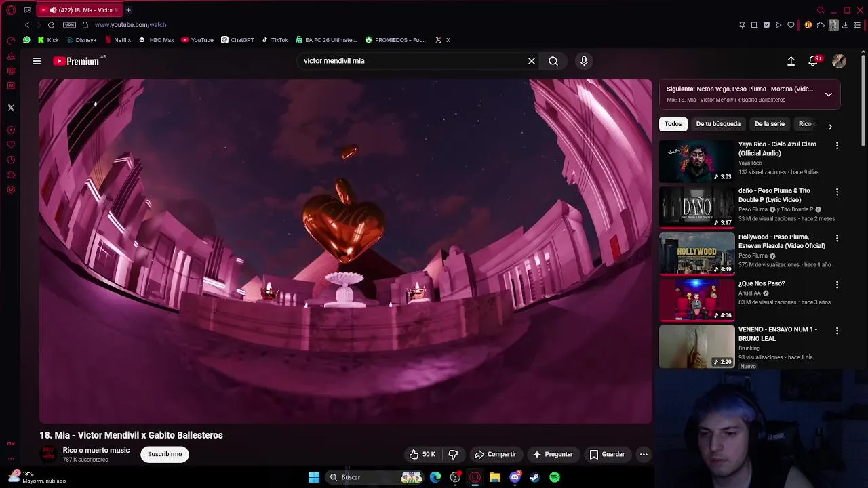Open YouTube notifications bell

tap(813, 61)
